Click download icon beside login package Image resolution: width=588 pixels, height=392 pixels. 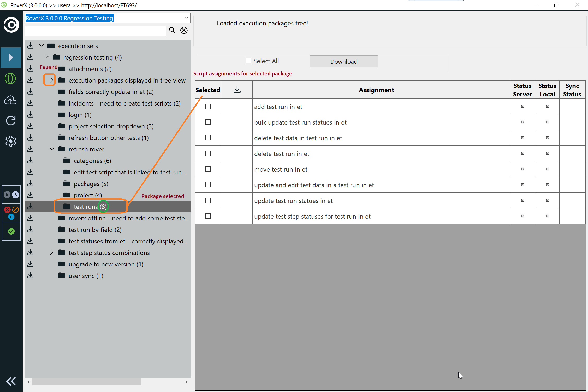pos(30,115)
